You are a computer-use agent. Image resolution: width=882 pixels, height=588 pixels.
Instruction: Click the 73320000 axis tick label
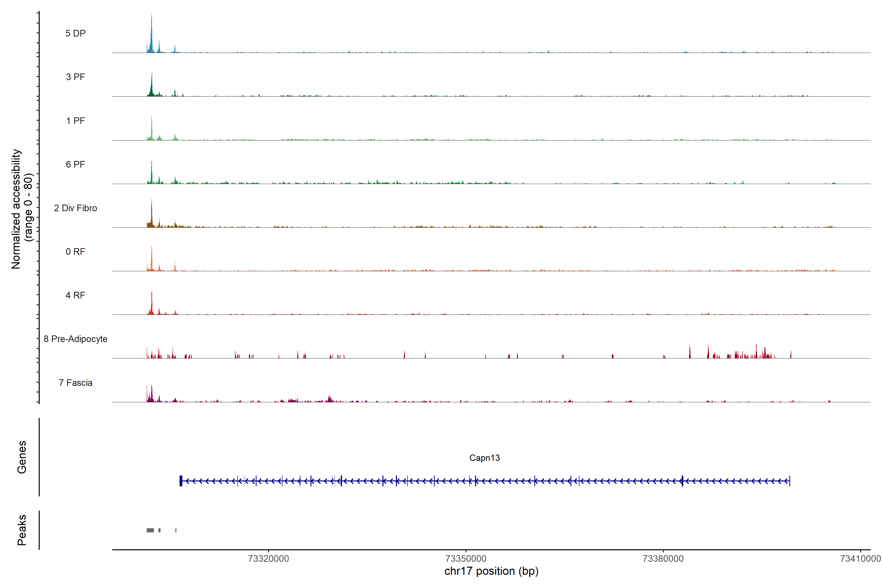[269, 558]
